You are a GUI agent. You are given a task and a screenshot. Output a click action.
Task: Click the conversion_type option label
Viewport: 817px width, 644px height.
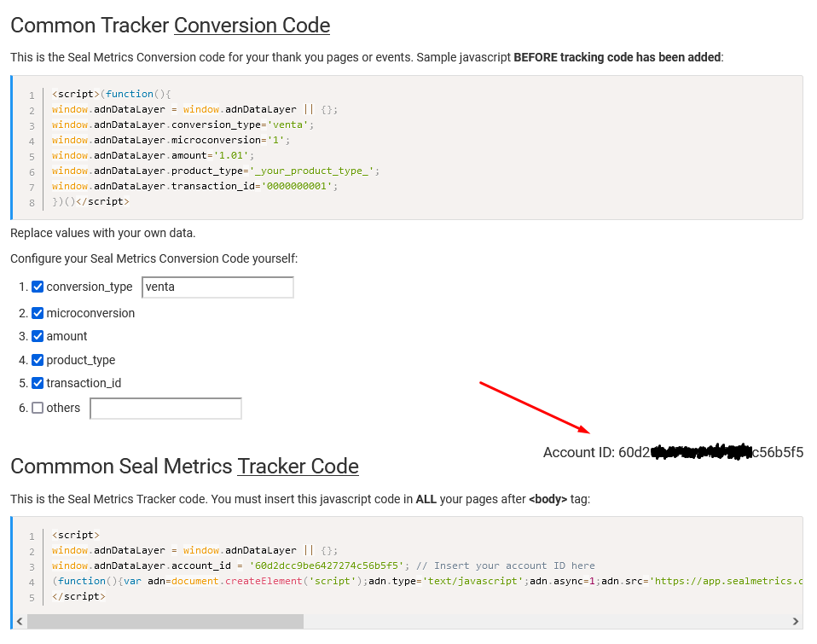pyautogui.click(x=90, y=287)
